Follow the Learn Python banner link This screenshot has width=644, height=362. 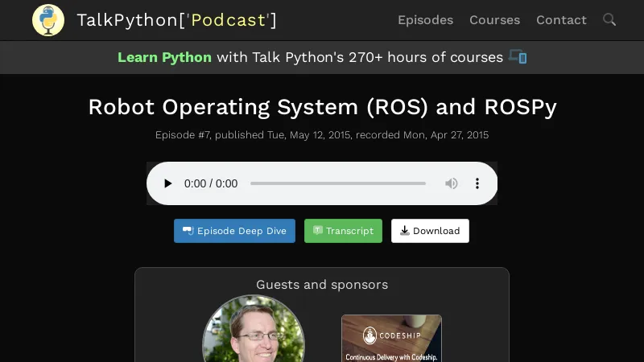(x=165, y=57)
